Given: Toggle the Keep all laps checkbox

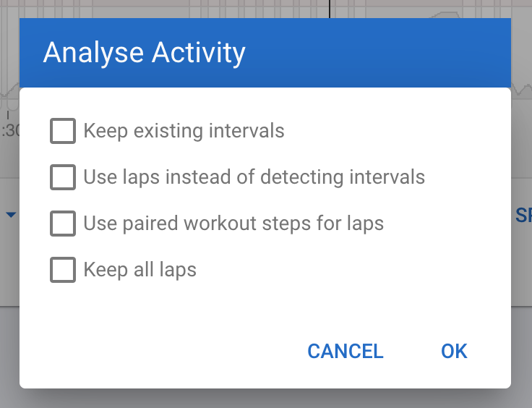Looking at the screenshot, I should pos(63,270).
